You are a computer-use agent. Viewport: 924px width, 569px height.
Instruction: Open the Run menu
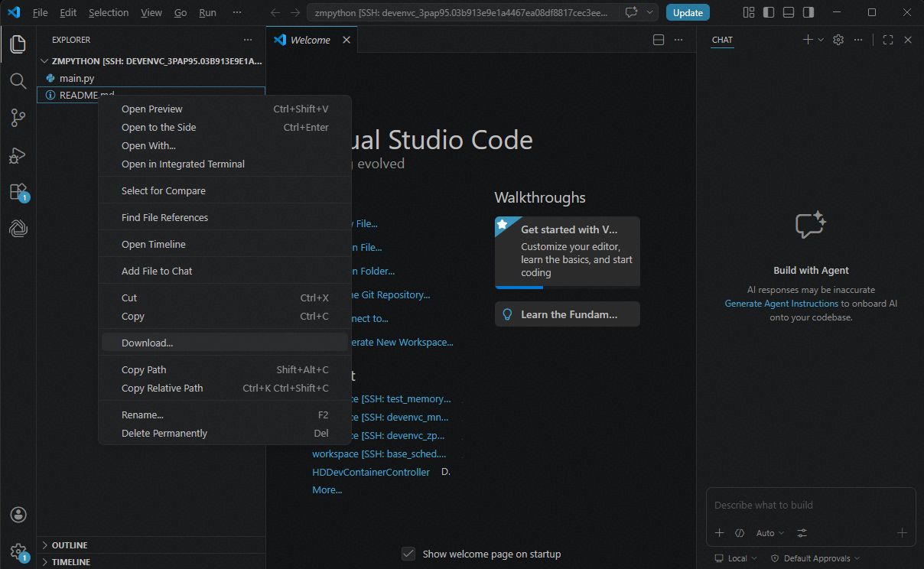tap(207, 12)
